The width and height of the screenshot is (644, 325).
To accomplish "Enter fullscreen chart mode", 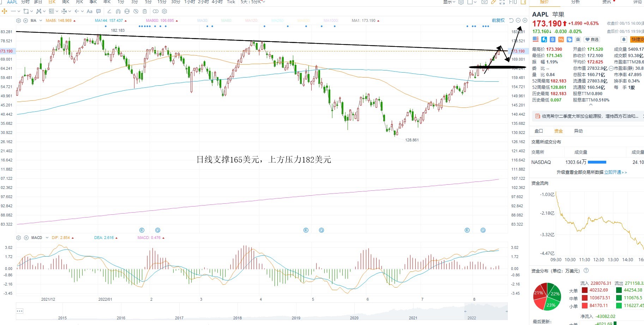I will [x=502, y=2].
